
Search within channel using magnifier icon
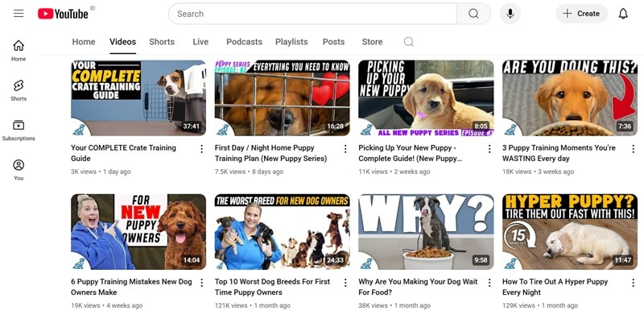(408, 42)
